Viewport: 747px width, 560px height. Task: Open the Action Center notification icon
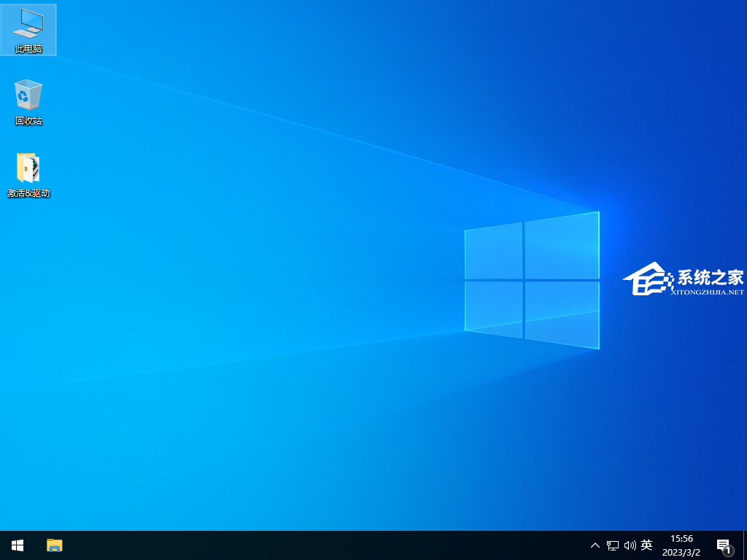click(723, 545)
